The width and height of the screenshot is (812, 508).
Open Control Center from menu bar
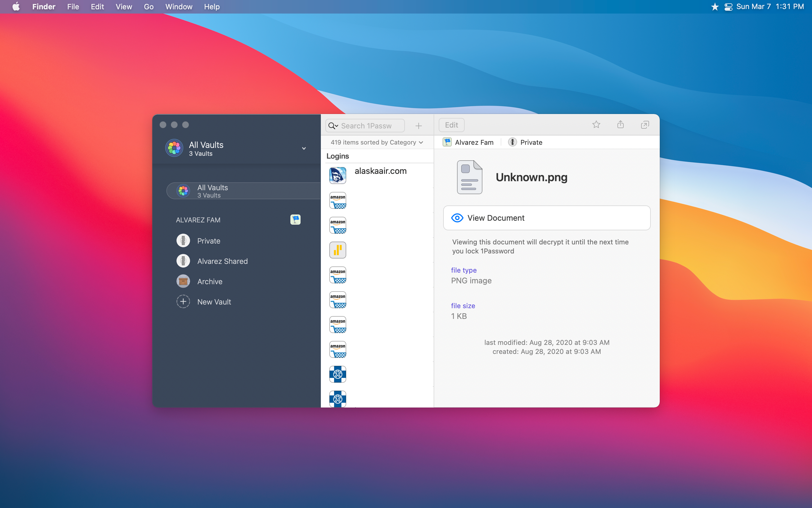tap(728, 7)
